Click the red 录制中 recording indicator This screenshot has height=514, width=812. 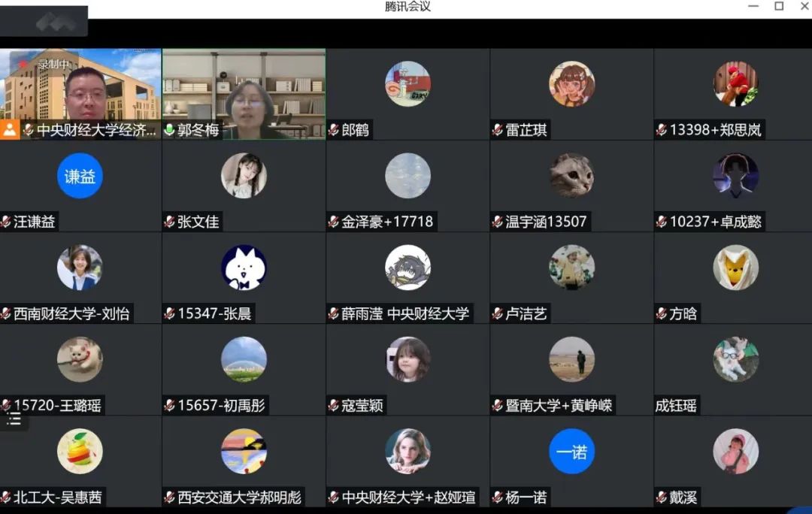click(x=45, y=65)
